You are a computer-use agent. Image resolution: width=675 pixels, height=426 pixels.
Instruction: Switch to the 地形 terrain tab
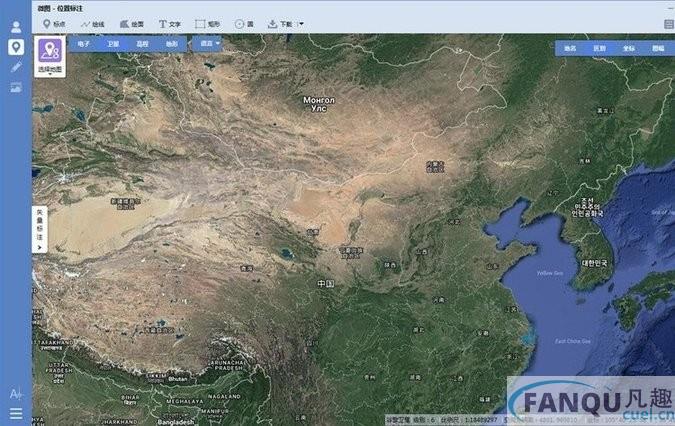(x=172, y=44)
